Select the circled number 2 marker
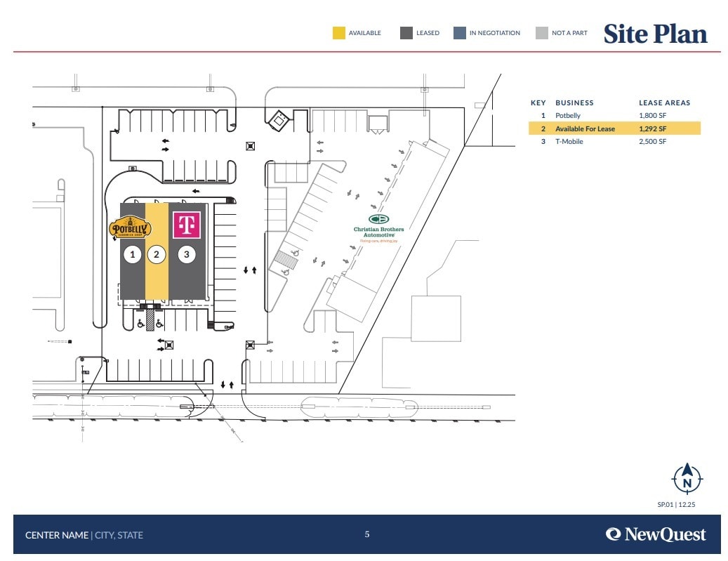 pos(157,254)
